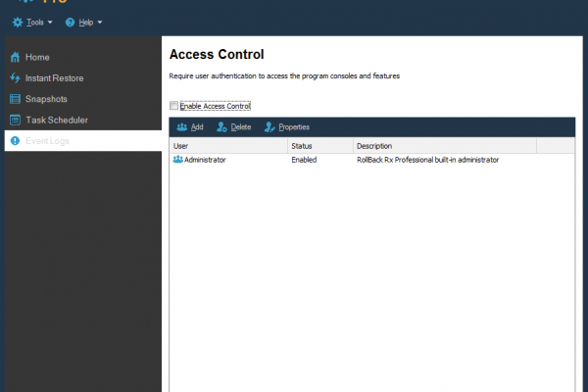Open the Tools menu

(32, 23)
